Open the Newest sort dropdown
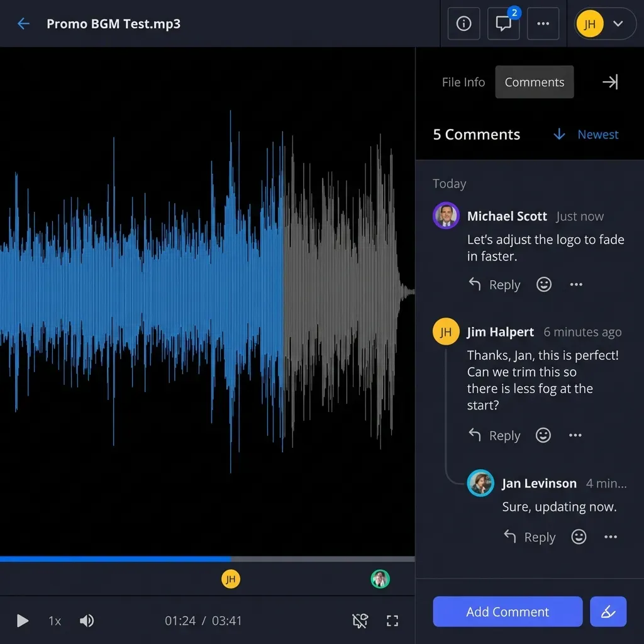This screenshot has height=644, width=644. point(585,134)
